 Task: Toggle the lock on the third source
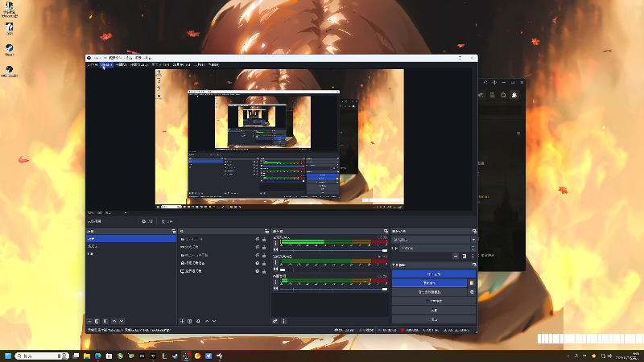(264, 255)
